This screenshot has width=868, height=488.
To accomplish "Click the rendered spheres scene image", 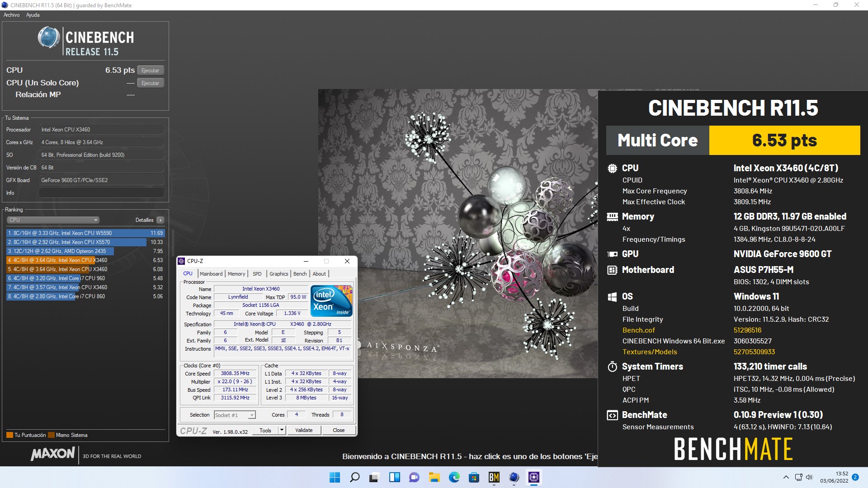I will [x=458, y=233].
